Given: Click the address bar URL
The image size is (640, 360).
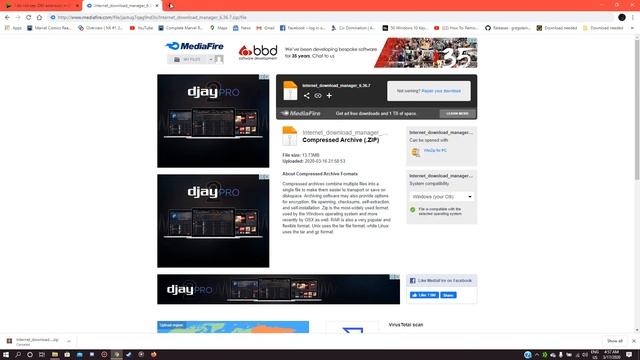Looking at the screenshot, I should tap(152, 18).
